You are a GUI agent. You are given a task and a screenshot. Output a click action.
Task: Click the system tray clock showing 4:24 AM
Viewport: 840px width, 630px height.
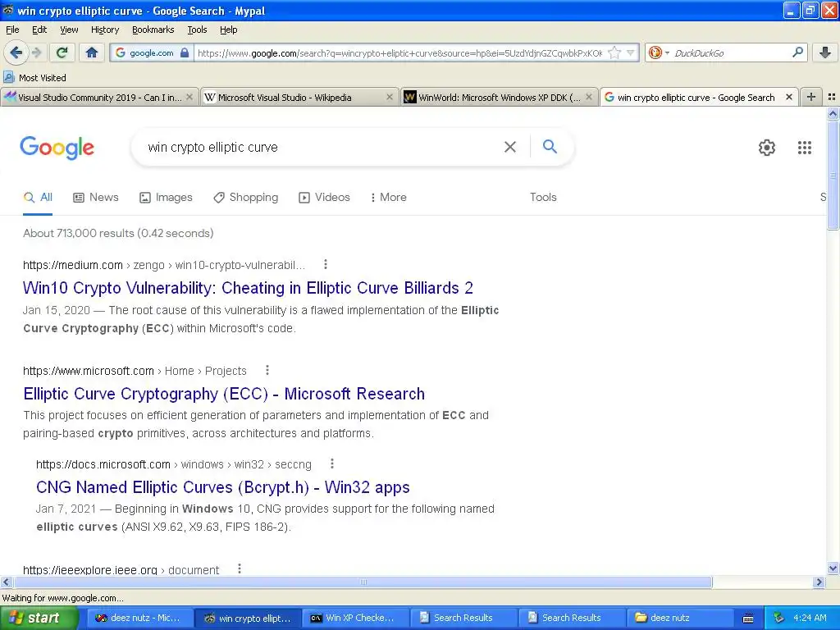810,618
